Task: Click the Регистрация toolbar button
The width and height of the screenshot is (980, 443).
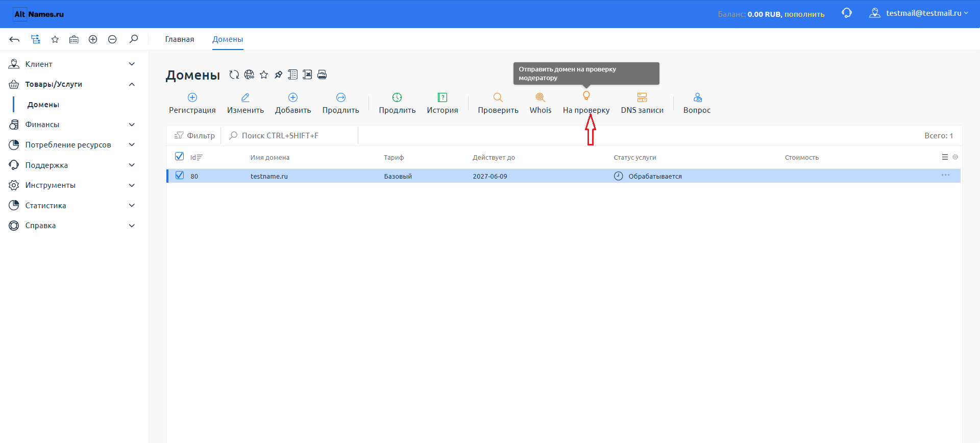Action: 192,103
